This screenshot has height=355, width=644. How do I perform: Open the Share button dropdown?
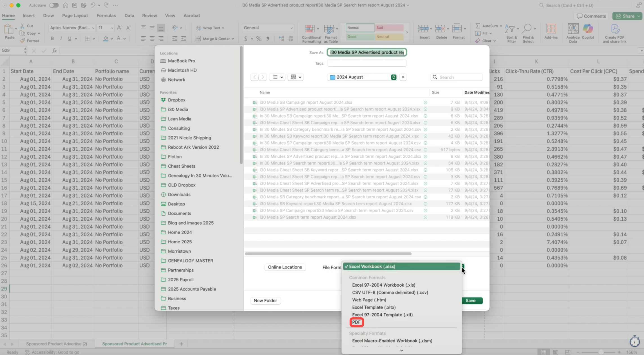coord(639,16)
